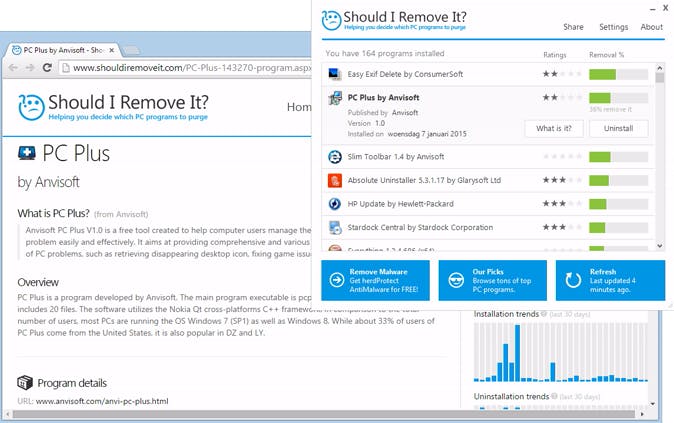674x423 pixels.
Task: Click the Absolute Uninstaller program icon
Action: [x=335, y=181]
